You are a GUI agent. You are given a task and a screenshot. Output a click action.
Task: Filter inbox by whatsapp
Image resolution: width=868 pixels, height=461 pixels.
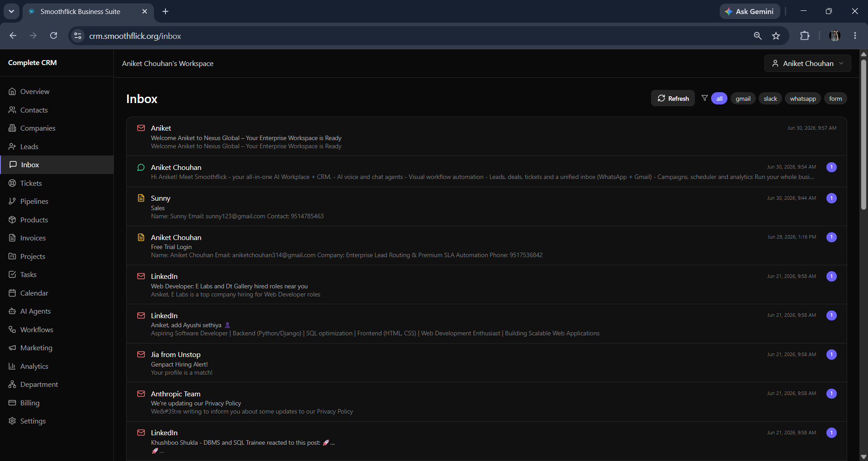tap(803, 99)
